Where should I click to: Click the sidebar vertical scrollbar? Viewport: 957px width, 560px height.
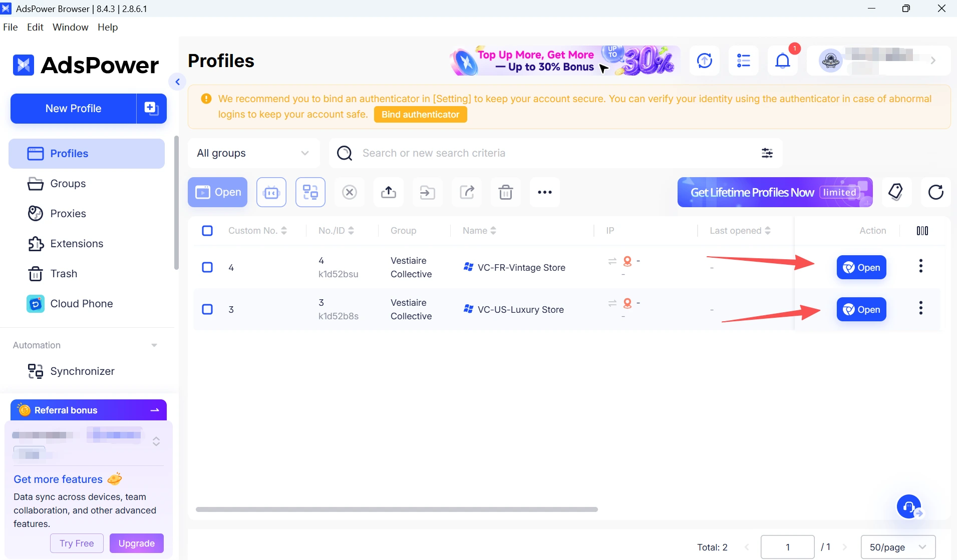[x=176, y=203]
